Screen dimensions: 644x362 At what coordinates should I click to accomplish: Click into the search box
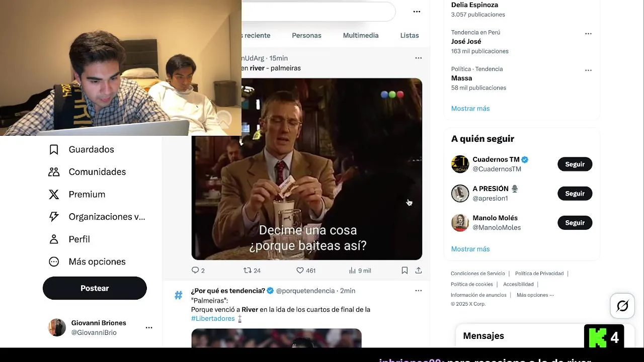[x=318, y=12]
